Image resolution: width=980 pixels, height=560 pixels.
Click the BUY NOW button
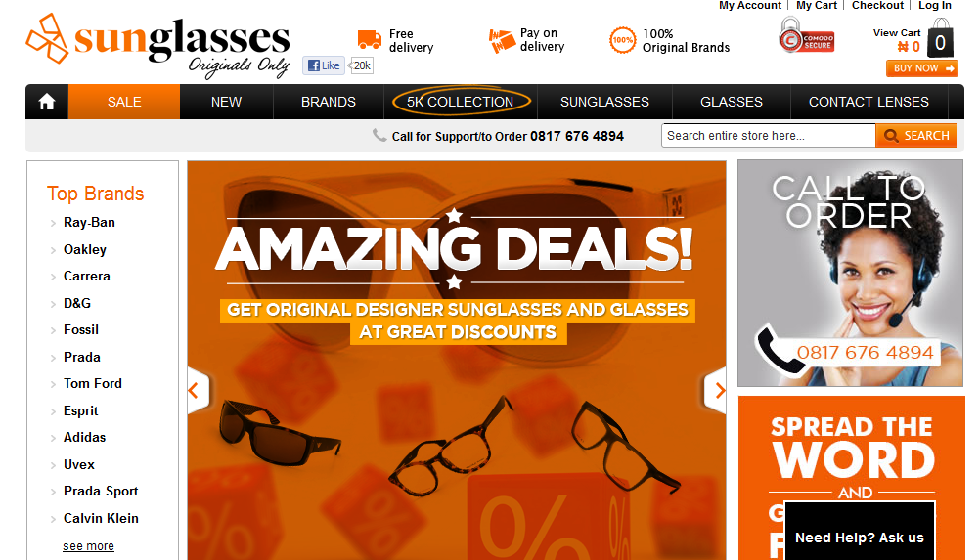[x=922, y=68]
